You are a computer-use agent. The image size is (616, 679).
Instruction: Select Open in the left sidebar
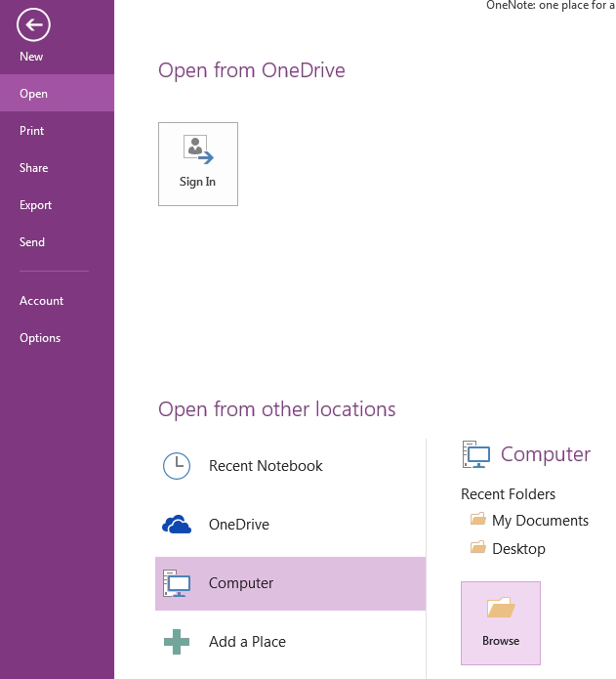(x=33, y=94)
